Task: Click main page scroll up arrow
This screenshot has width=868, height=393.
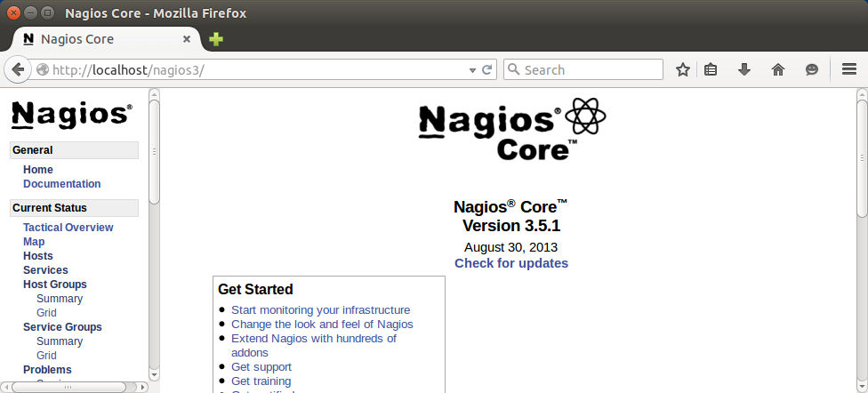Action: pyautogui.click(x=862, y=93)
